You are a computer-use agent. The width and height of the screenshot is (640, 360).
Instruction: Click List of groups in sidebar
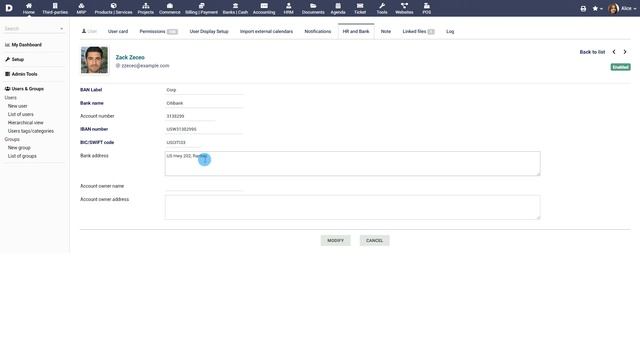click(x=22, y=156)
